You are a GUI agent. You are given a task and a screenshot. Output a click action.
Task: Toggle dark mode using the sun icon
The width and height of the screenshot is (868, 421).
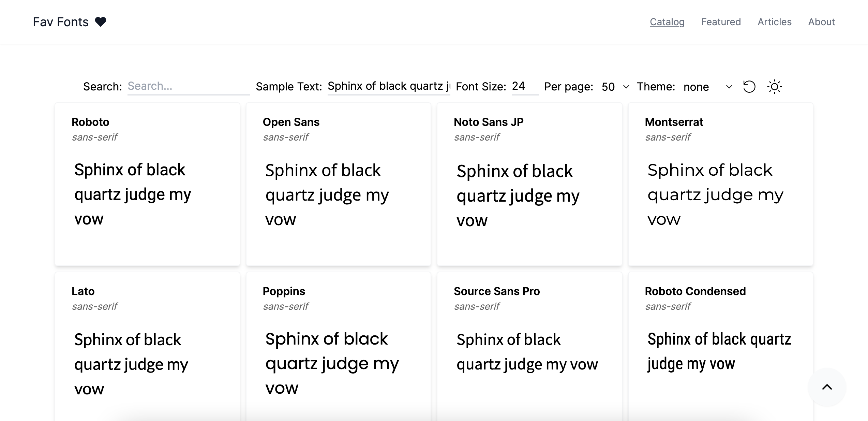[x=774, y=87]
